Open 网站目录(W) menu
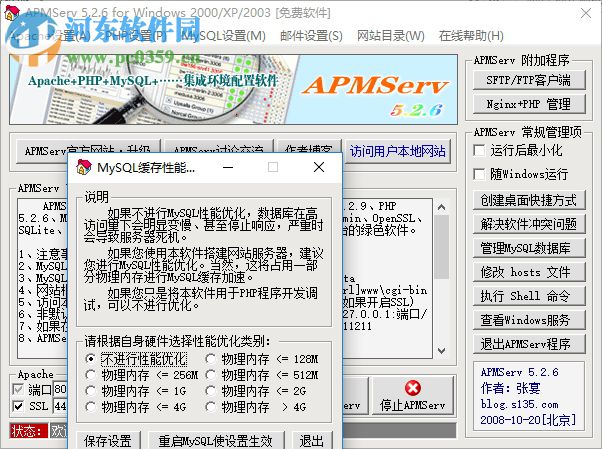The width and height of the screenshot is (602, 449). (390, 36)
